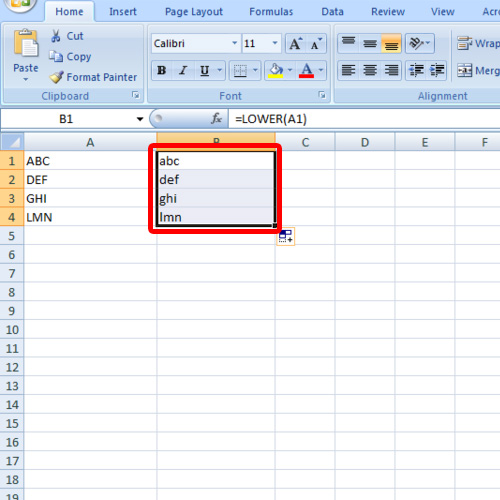Image resolution: width=500 pixels, height=500 pixels.
Task: Select cell containing ABC
Action: pos(90,161)
